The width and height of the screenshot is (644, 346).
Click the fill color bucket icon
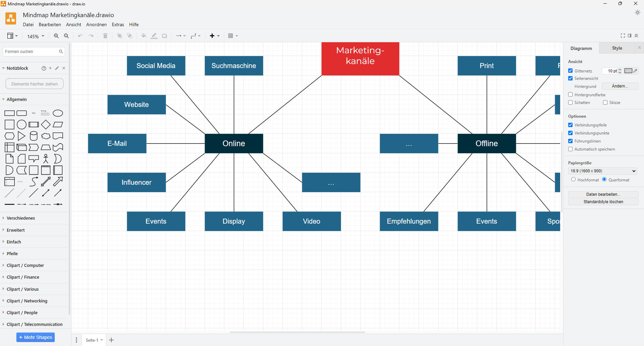144,36
